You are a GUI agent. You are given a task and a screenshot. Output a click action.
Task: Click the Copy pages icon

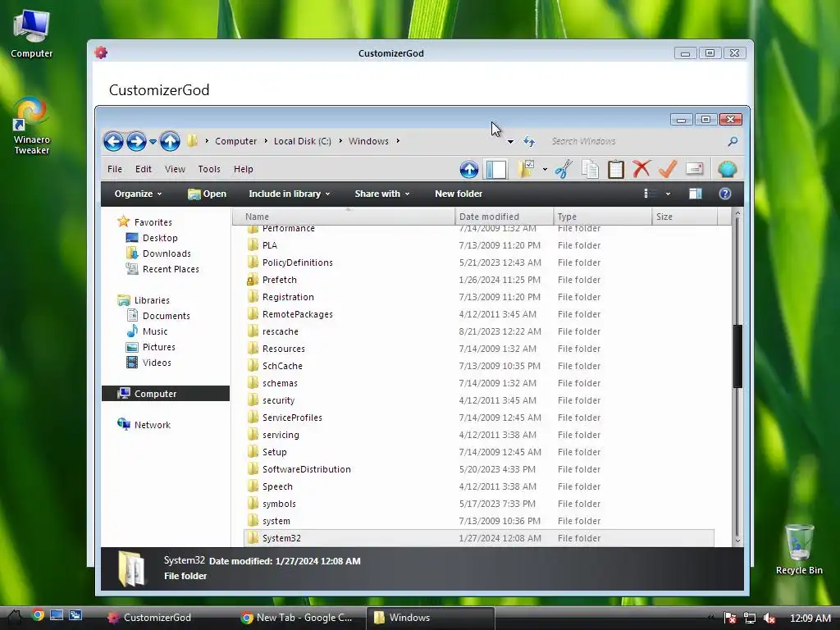coord(590,169)
